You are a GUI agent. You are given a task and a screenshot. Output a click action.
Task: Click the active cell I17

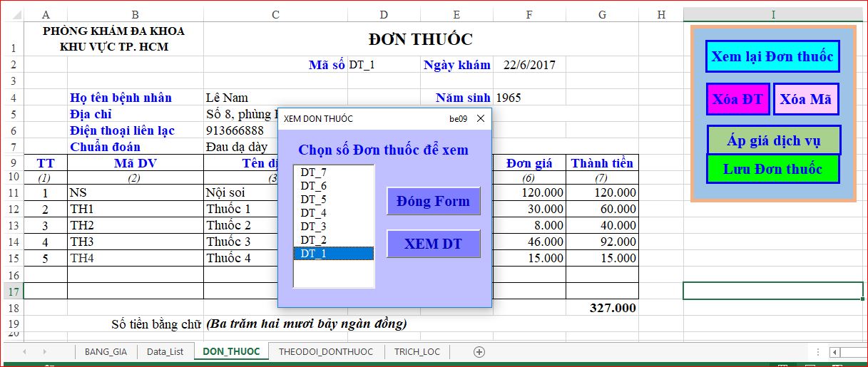(773, 291)
